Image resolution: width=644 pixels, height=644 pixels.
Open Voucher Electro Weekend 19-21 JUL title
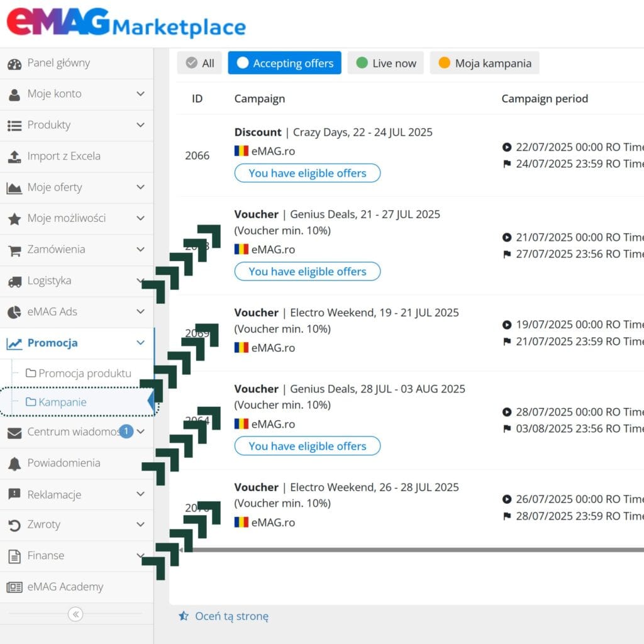[347, 313]
